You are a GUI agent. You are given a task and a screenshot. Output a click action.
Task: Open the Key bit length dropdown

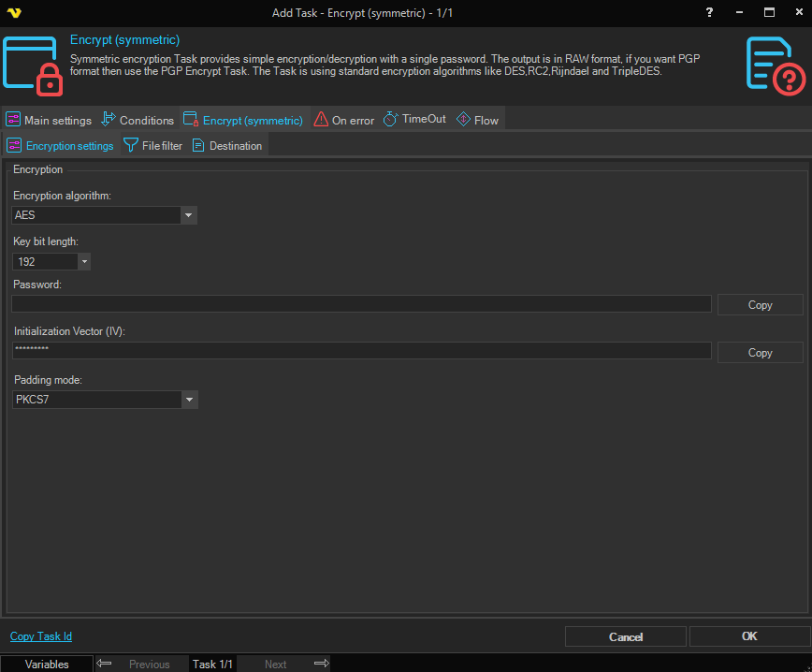[x=83, y=262]
